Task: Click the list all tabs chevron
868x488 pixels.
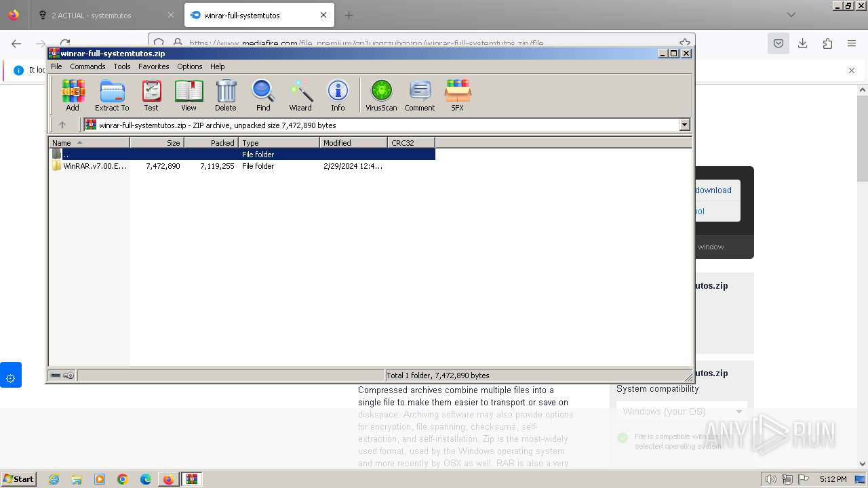Action: pyautogui.click(x=791, y=15)
